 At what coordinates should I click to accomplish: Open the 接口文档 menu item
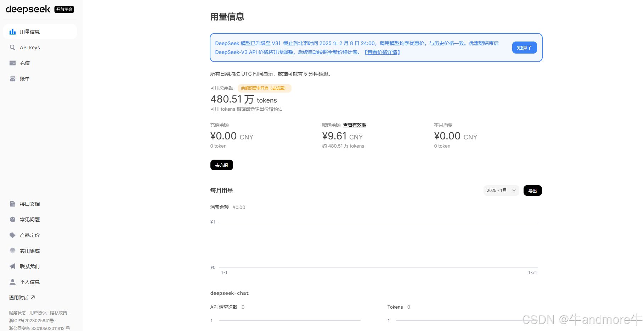pyautogui.click(x=40, y=204)
